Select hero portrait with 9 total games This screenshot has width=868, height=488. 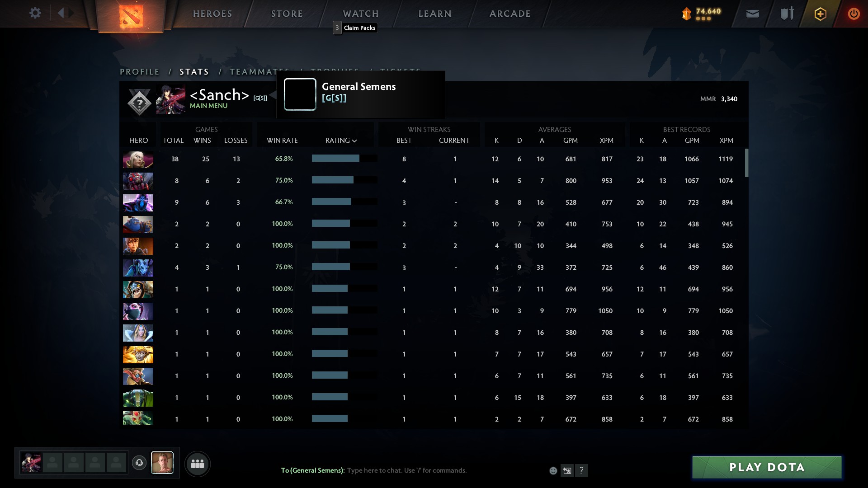[x=138, y=203]
